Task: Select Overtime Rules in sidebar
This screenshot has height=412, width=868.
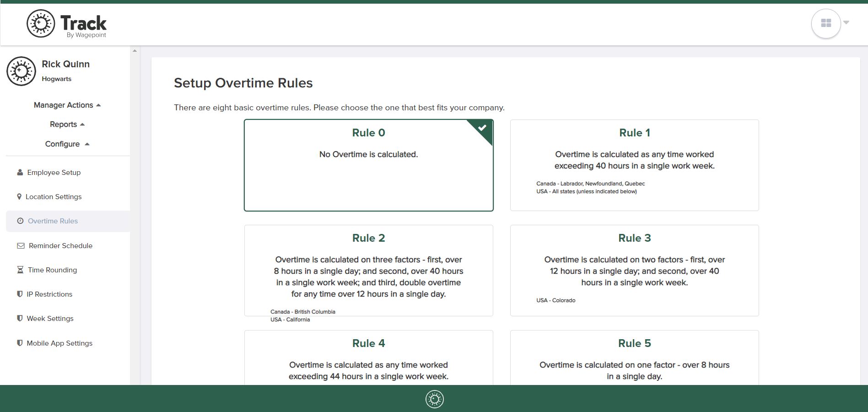Action: (x=68, y=221)
